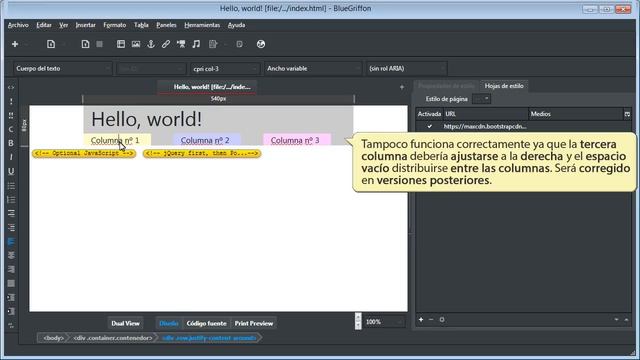Toggle bold with the B icon

11,143
